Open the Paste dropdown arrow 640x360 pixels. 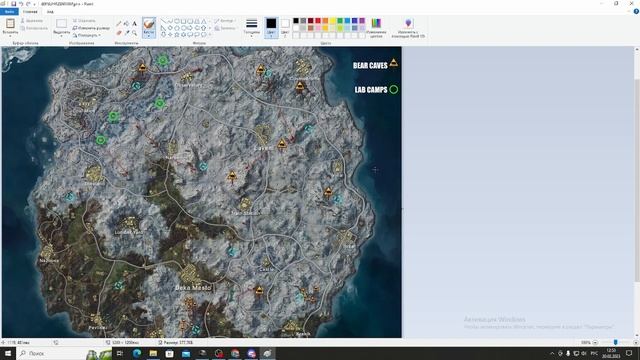(x=10, y=35)
